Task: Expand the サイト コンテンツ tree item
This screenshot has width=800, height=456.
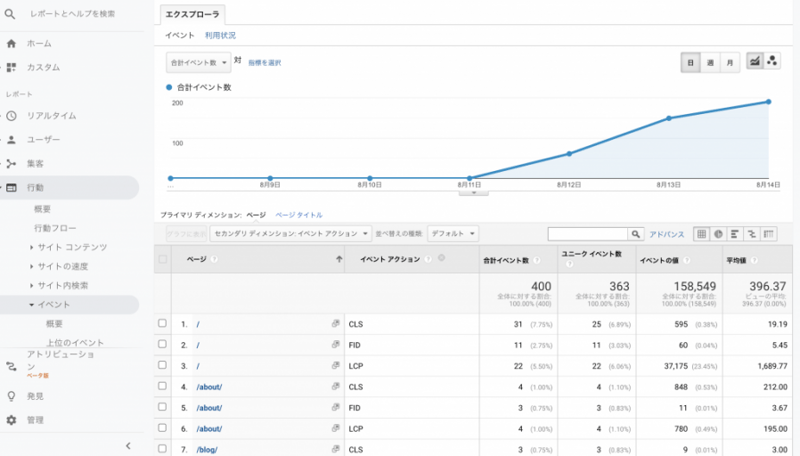Action: click(32, 247)
